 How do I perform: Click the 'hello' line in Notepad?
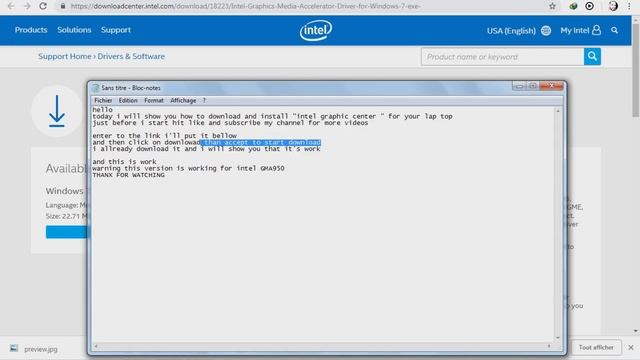(x=102, y=109)
